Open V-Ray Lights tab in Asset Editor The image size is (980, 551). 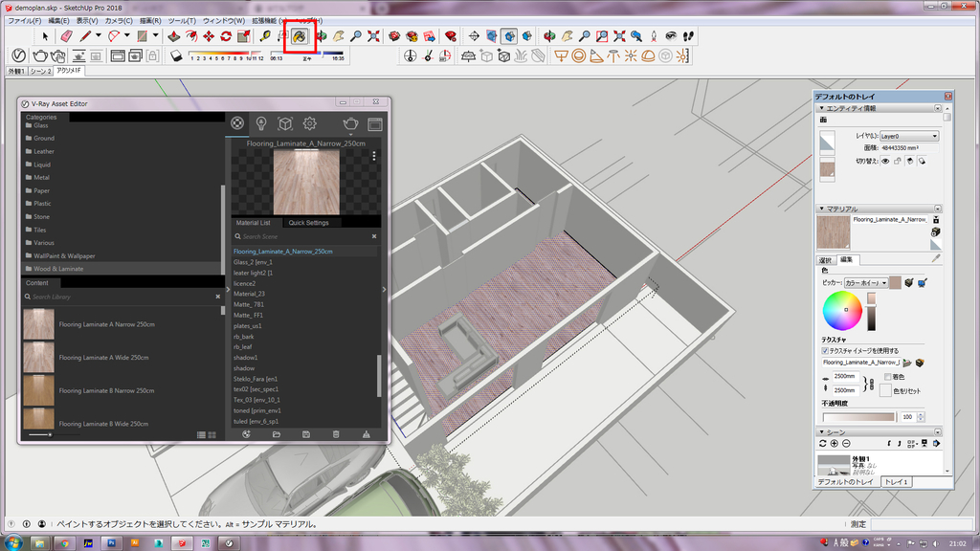pos(260,123)
